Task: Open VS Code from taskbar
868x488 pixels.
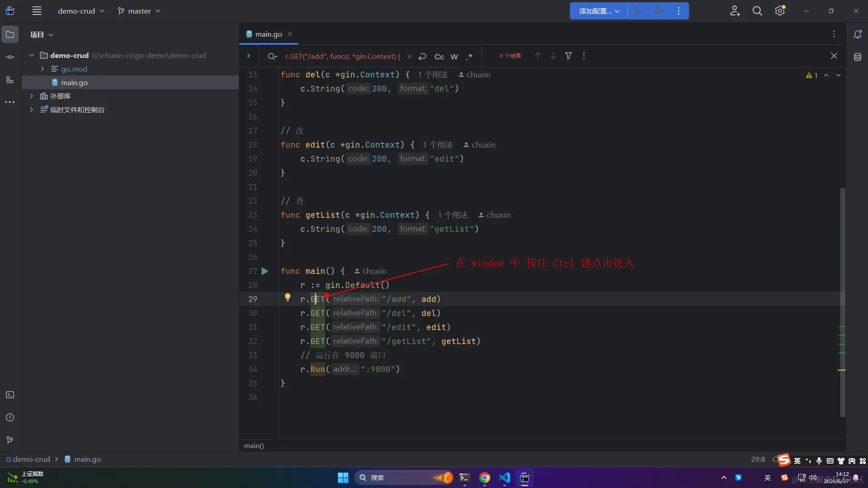Action: 504,478
